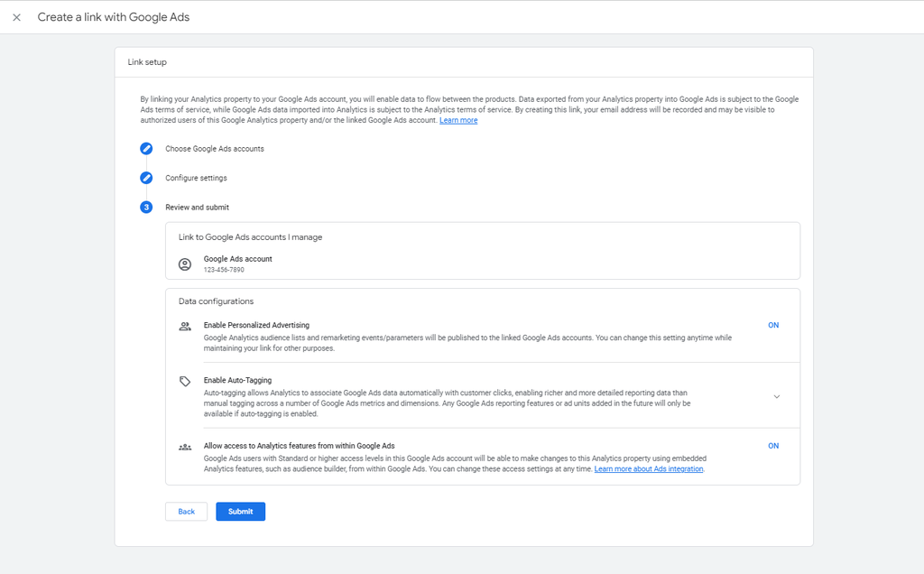
Task: Turn off access to Analytics features toggle
Action: tap(772, 446)
